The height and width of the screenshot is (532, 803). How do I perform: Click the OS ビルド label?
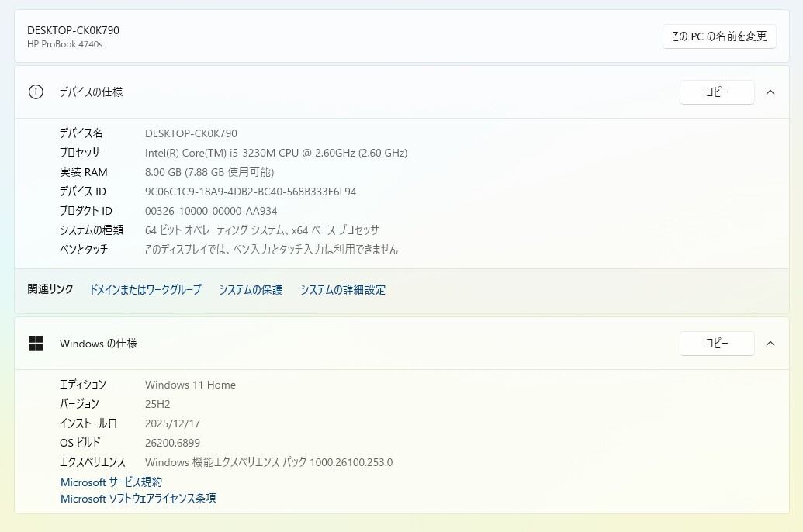(x=80, y=443)
